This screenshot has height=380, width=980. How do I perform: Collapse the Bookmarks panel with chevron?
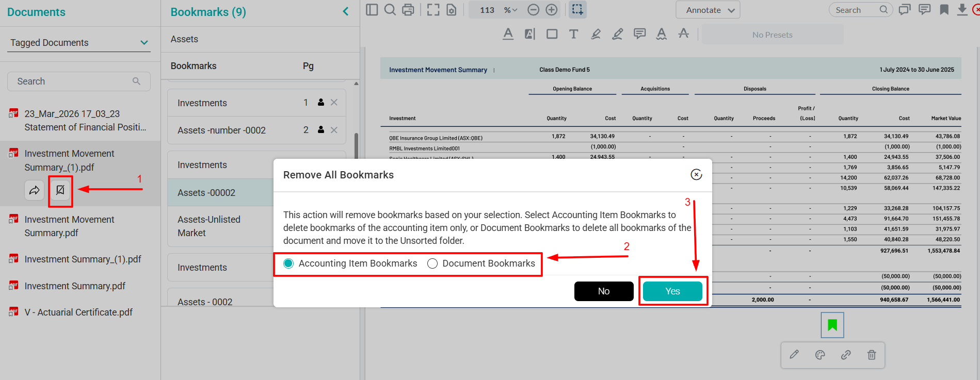click(346, 11)
